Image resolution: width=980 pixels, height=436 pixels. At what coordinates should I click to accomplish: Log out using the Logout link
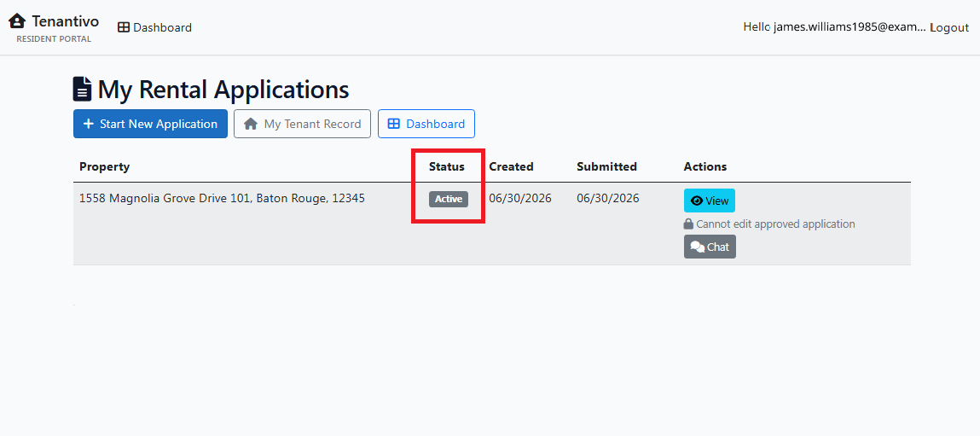pyautogui.click(x=949, y=27)
